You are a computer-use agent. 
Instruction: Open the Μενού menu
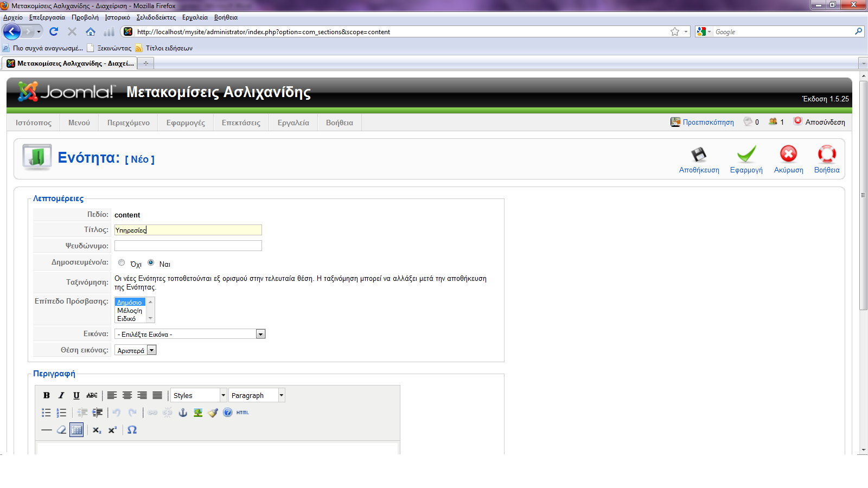point(79,123)
